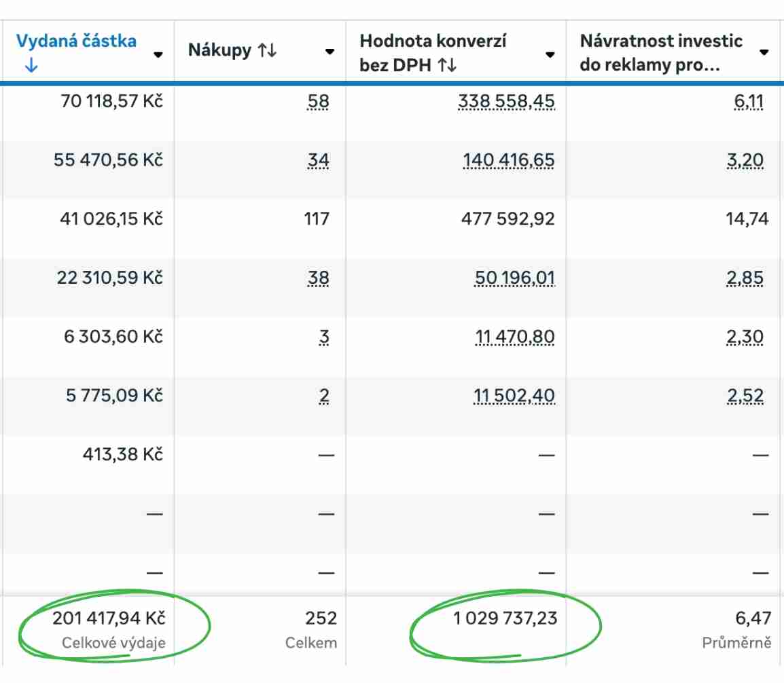Screen dimensions: 784x683
Task: Expand the Návratnost investic column dropdown caret
Action: [x=764, y=52]
